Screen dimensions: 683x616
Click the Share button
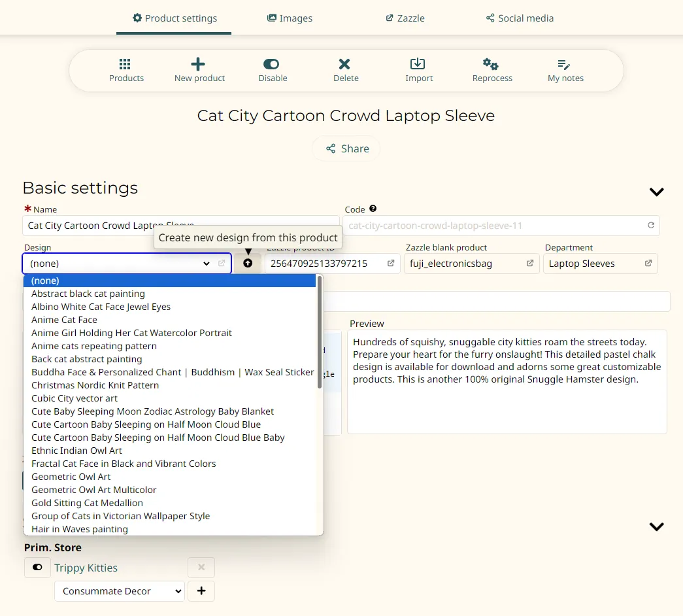pyautogui.click(x=346, y=148)
